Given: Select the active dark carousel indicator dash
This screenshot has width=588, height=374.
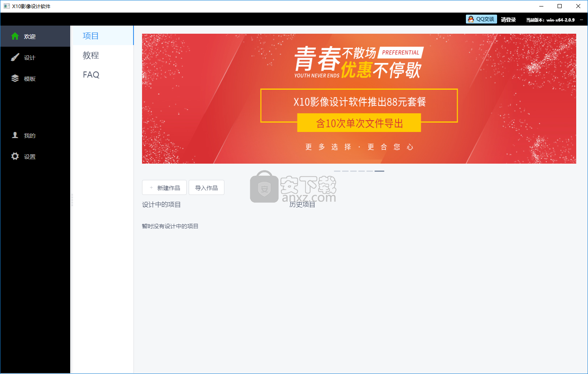Looking at the screenshot, I should tap(379, 171).
